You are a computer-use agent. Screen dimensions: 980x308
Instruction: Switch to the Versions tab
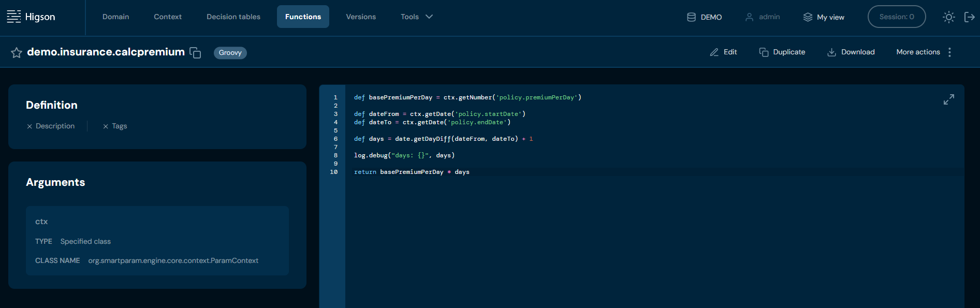point(361,17)
